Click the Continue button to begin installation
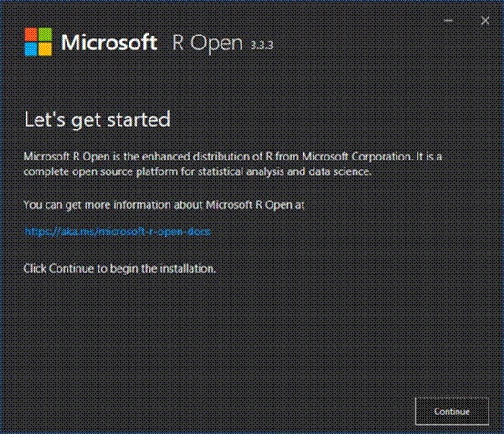 click(452, 411)
